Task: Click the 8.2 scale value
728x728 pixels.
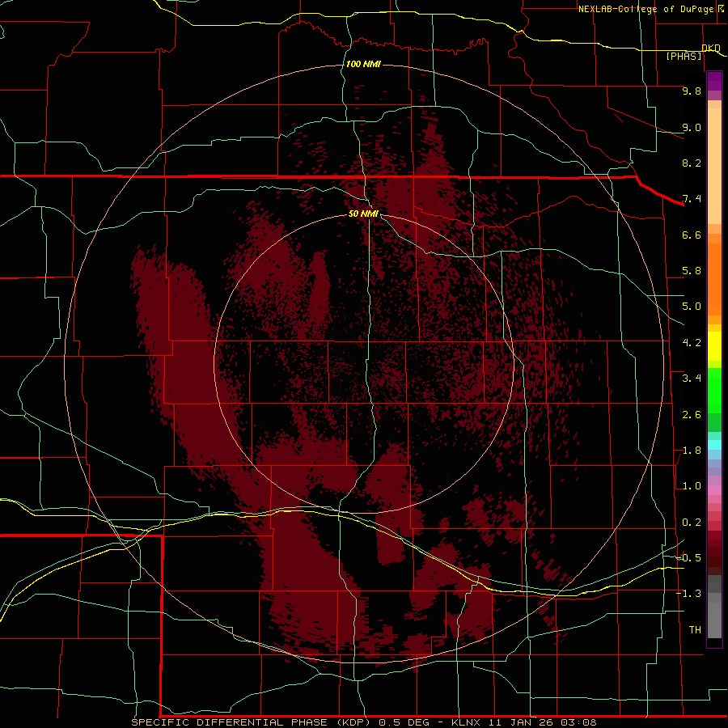Action: pos(692,163)
